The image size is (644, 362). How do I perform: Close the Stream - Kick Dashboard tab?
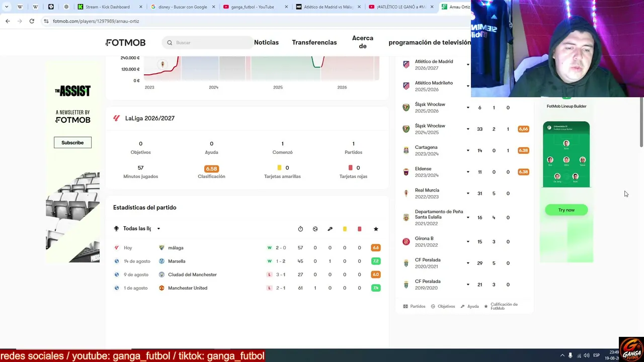tap(141, 7)
